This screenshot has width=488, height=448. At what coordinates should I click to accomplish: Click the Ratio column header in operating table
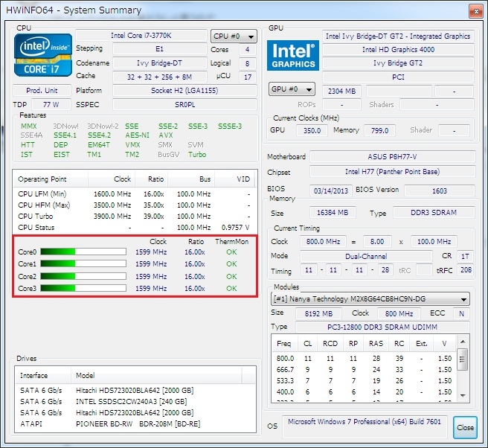(151, 179)
